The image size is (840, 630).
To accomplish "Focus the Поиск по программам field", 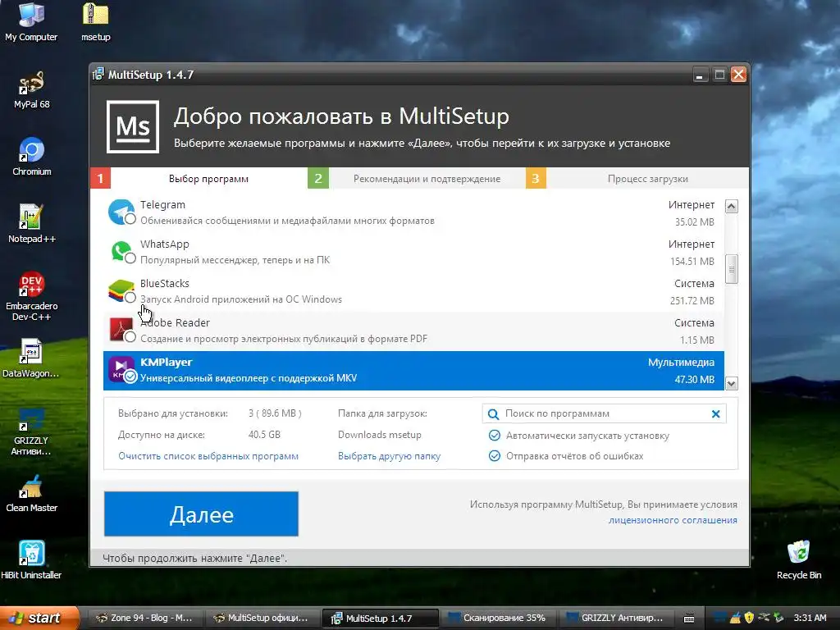I will click(605, 413).
